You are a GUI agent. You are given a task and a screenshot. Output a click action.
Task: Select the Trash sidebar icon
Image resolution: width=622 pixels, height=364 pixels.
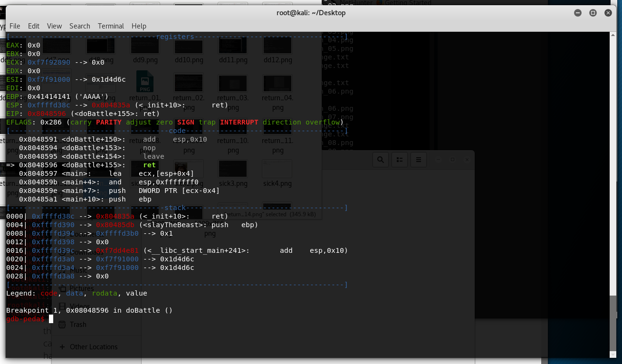pyautogui.click(x=62, y=325)
